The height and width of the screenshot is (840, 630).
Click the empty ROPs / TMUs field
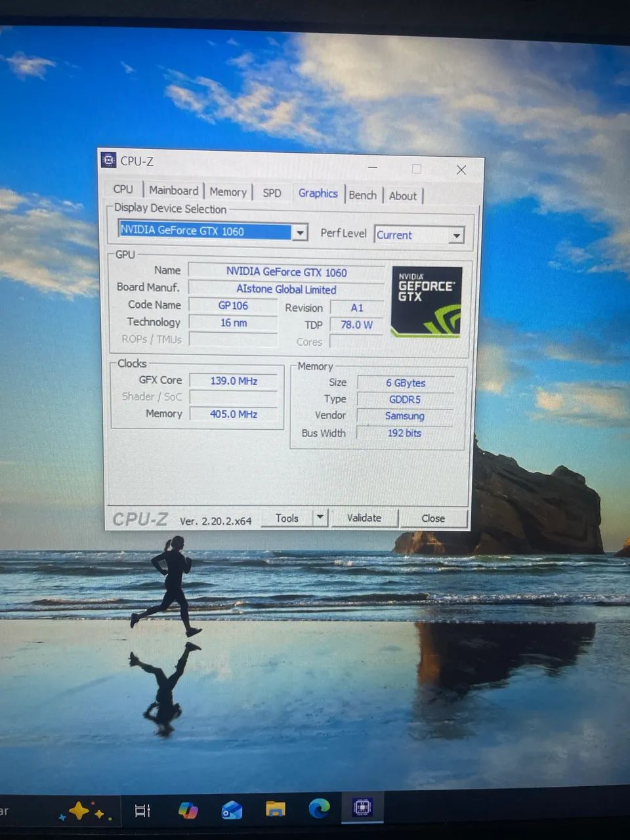tap(233, 339)
